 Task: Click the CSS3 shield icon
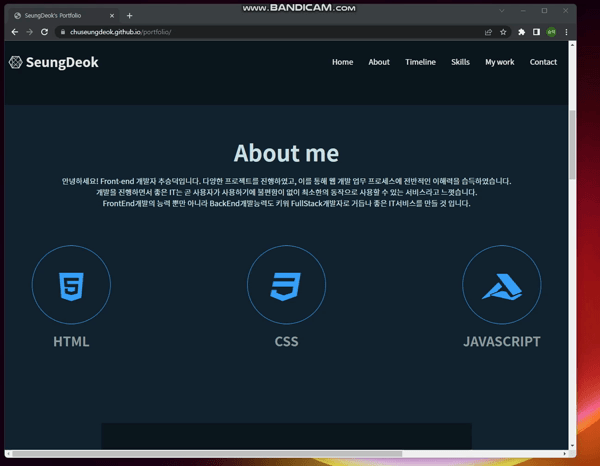click(286, 287)
